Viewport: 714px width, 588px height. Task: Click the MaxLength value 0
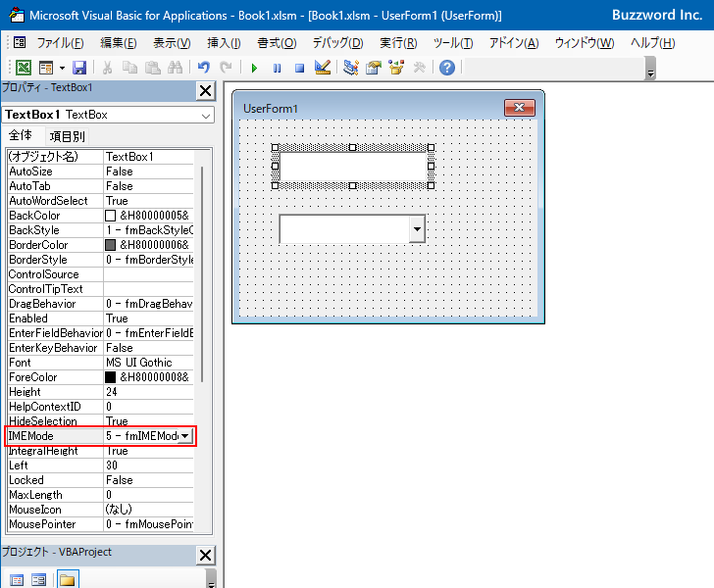[149, 495]
